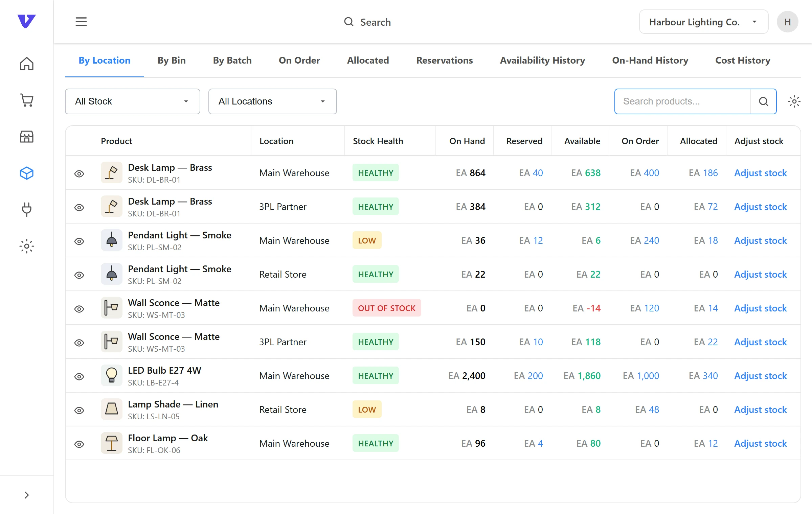Open the Reservations tab
This screenshot has width=812, height=514.
coord(445,61)
